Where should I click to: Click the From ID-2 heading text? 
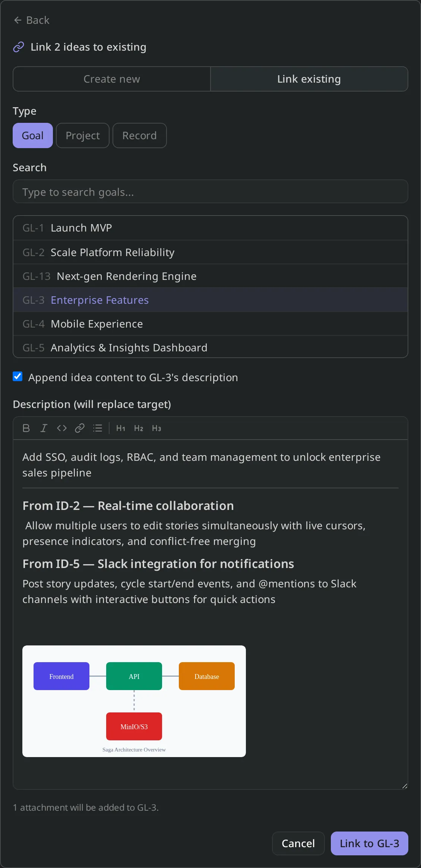coord(128,506)
